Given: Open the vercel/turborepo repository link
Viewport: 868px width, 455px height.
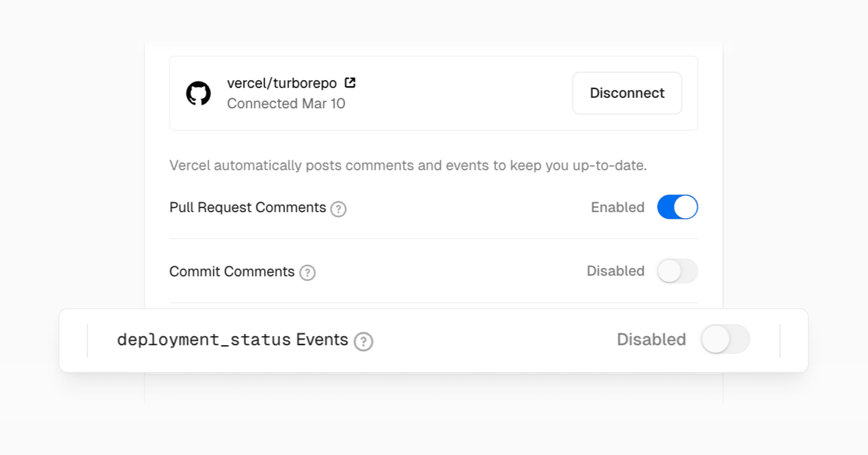Looking at the screenshot, I should point(282,83).
